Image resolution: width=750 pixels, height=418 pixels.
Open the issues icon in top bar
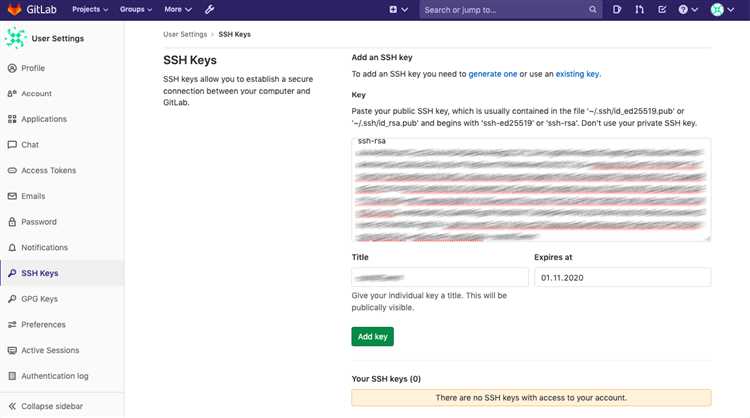(x=617, y=9)
